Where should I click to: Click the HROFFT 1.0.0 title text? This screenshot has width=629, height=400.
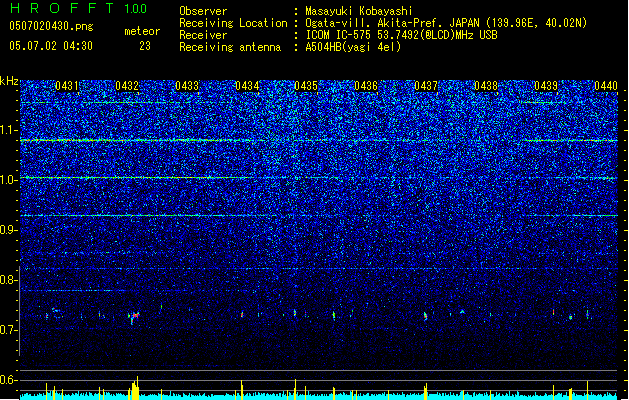point(78,8)
